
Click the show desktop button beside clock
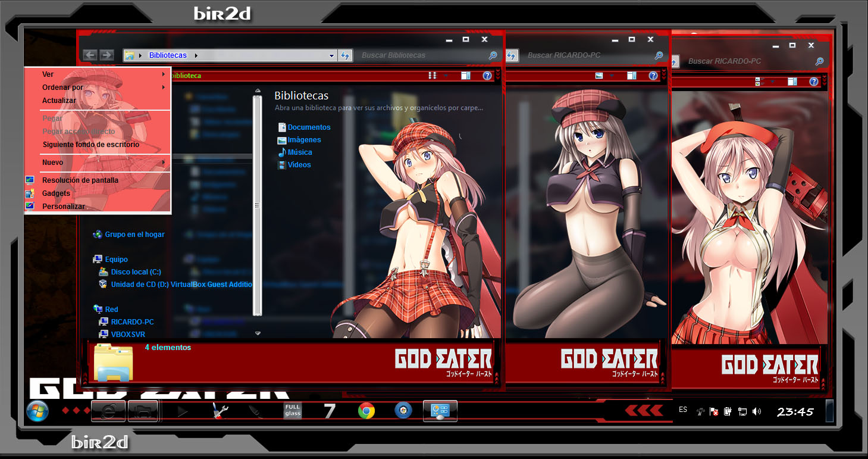[829, 411]
